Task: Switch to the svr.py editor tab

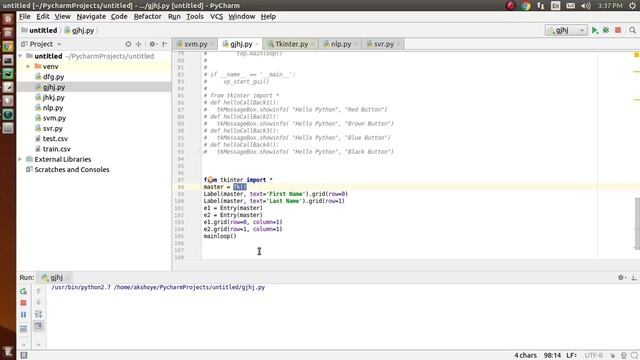Action: pos(383,44)
